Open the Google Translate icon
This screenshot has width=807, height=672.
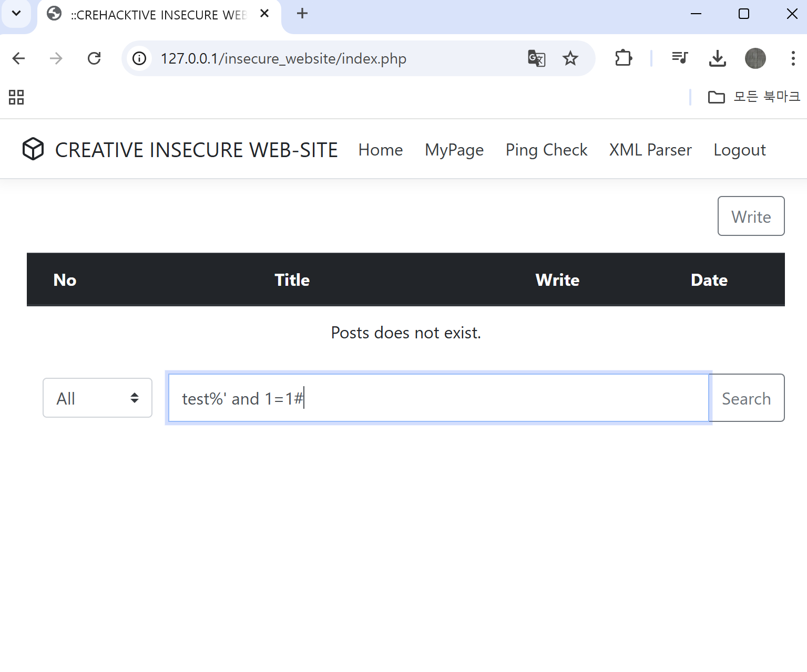[x=536, y=58]
